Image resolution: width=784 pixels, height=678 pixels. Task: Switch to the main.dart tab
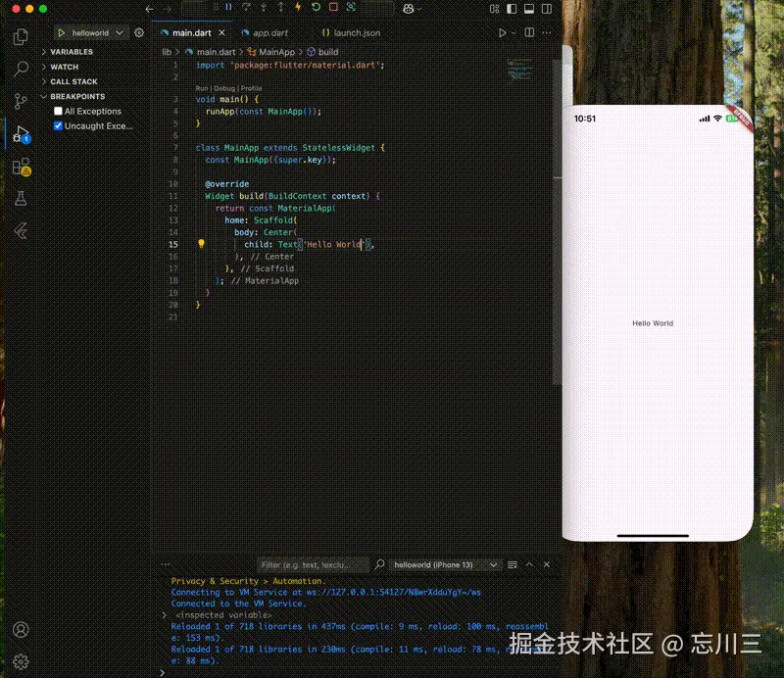[191, 33]
